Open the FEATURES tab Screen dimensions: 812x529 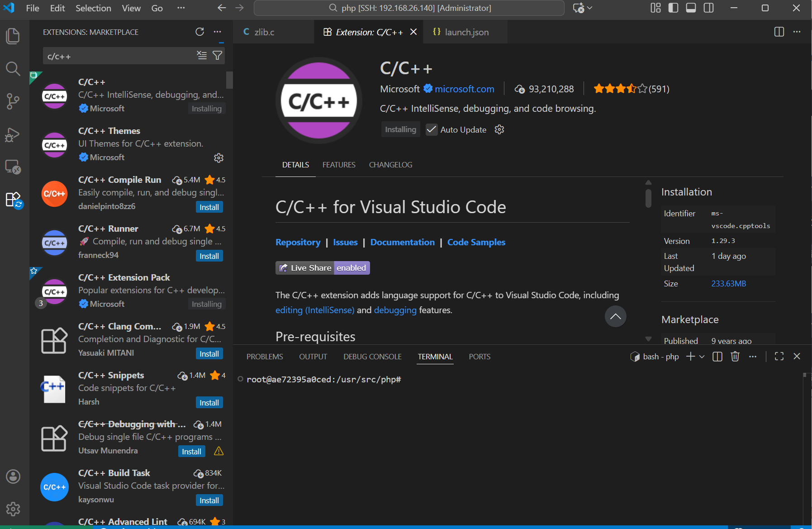pyautogui.click(x=339, y=165)
